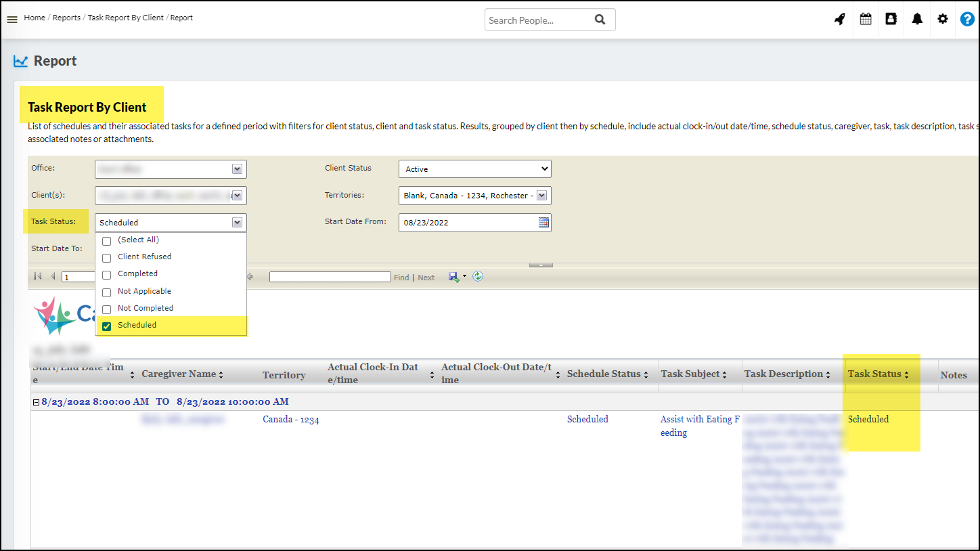The height and width of the screenshot is (551, 980).
Task: Tick the (Select All) checkbox
Action: coord(106,240)
